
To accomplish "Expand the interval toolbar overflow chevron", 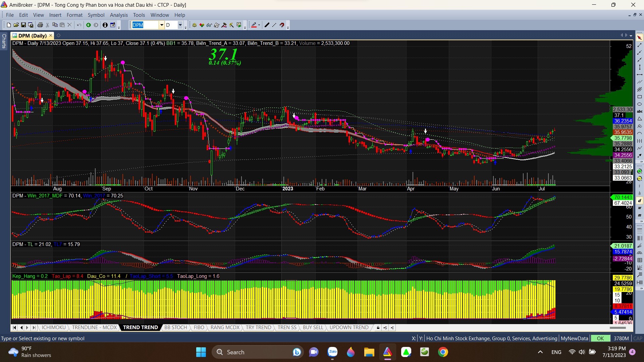I will [x=641, y=222].
